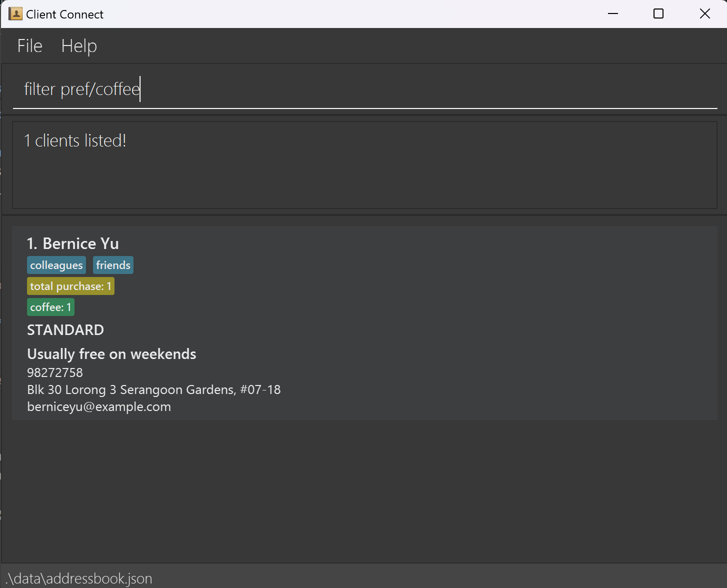Select the '1 clients listed!' result message
The width and height of the screenshot is (727, 588).
pyautogui.click(x=75, y=140)
